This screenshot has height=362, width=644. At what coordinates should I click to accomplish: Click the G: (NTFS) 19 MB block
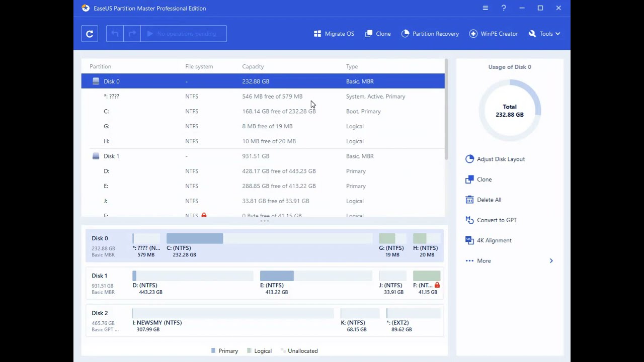point(392,245)
